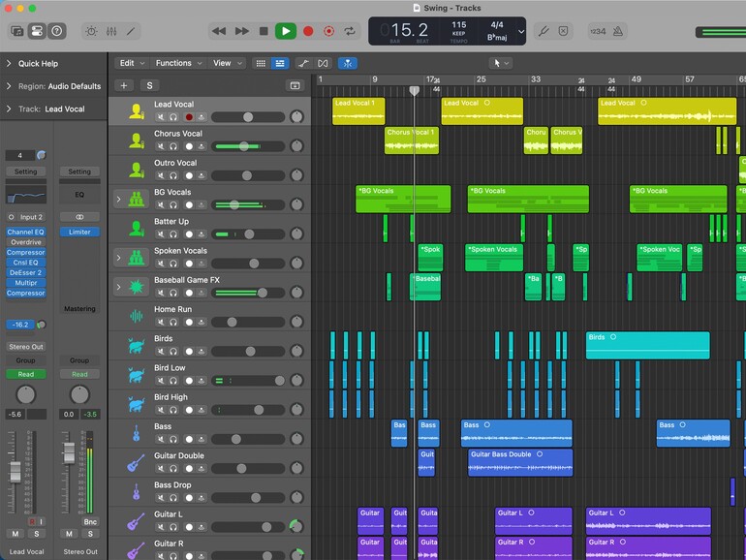Click the Home Run waveform track icon
The height and width of the screenshot is (560, 746).
coord(137,316)
